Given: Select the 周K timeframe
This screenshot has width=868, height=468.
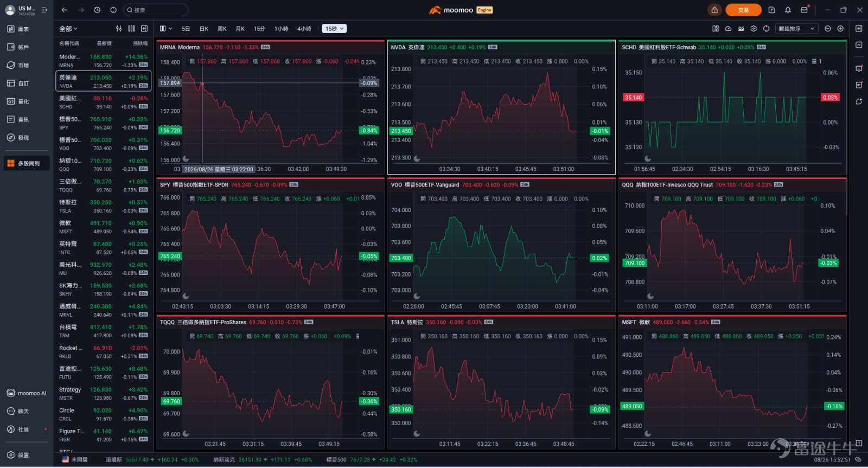Looking at the screenshot, I should coord(222,29).
